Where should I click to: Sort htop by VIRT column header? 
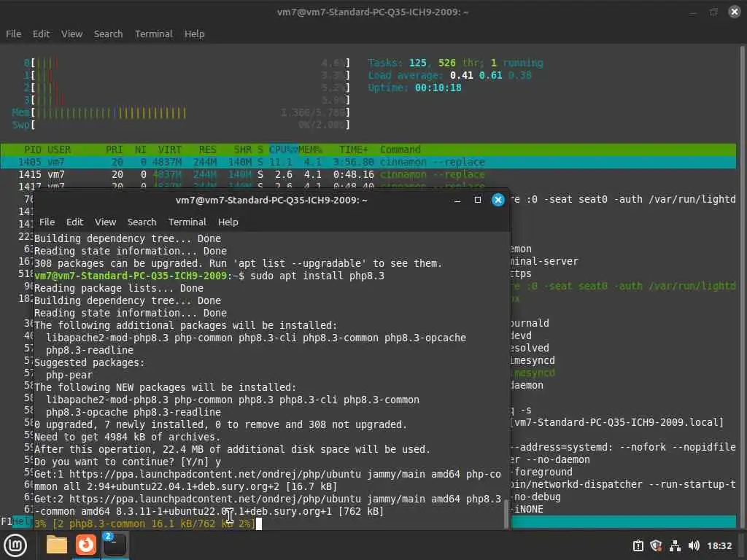click(x=169, y=149)
